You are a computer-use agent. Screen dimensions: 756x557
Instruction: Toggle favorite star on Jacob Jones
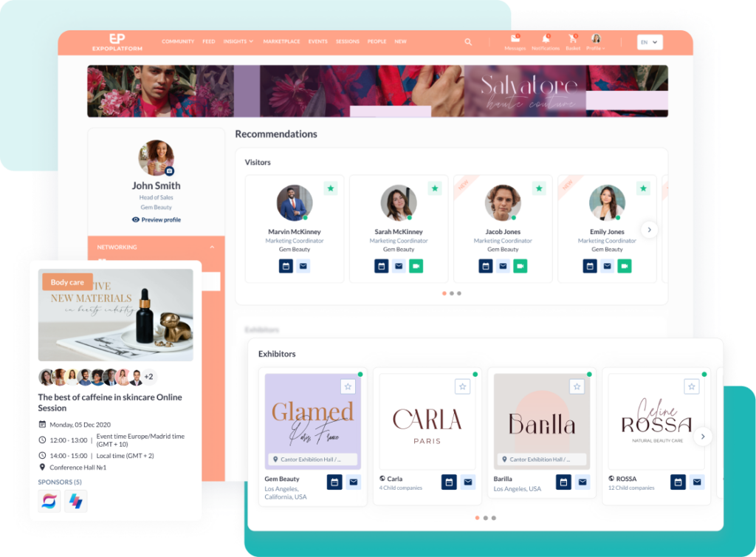(x=539, y=188)
